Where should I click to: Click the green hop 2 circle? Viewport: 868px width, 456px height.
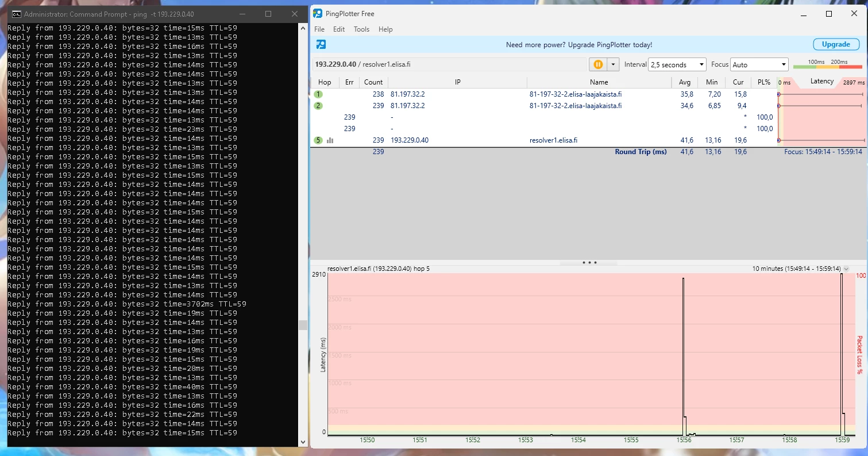[x=318, y=106]
